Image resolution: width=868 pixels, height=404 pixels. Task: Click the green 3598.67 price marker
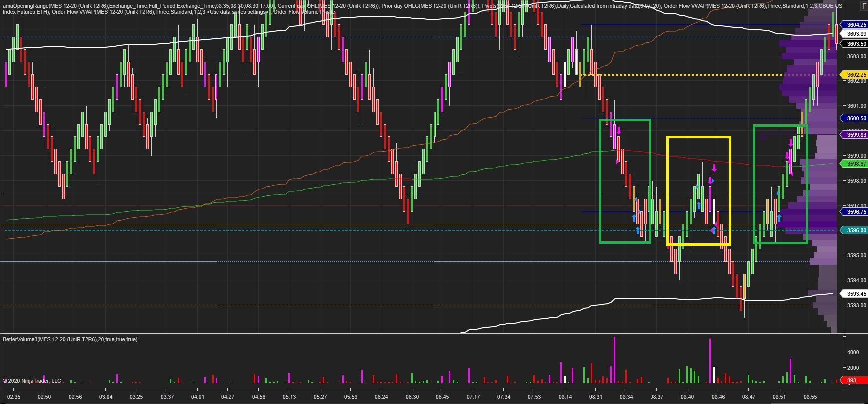855,164
